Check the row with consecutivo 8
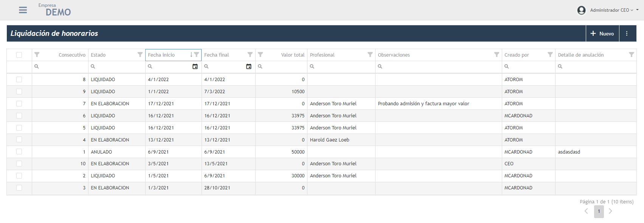644x223 pixels. (19, 80)
